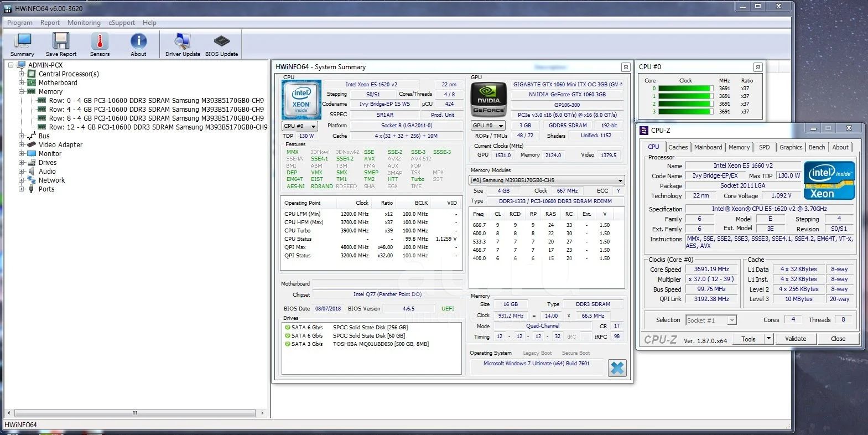Click the Close button in CPU-Z

point(838,339)
